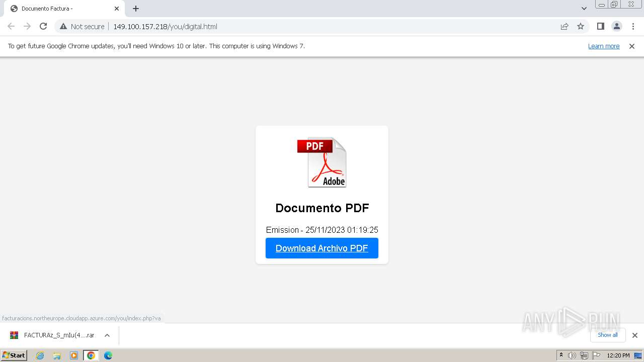
Task: Click the volume speaker tray icon
Action: click(x=572, y=355)
